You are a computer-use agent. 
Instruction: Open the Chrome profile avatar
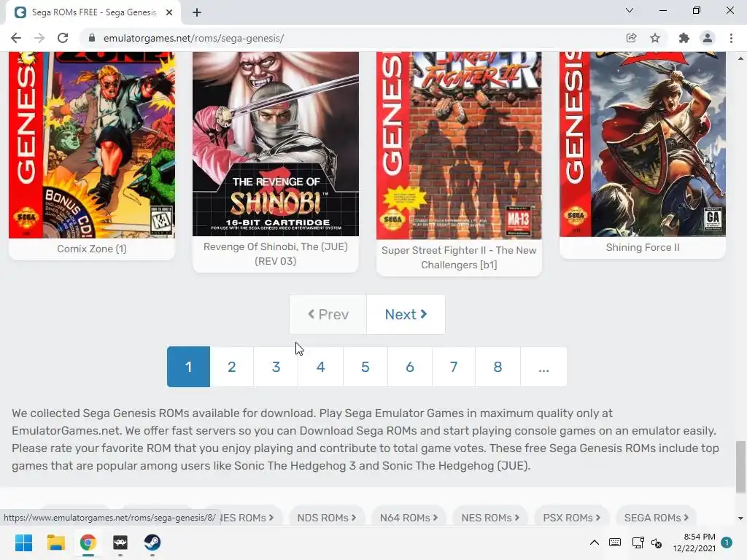[x=708, y=38]
